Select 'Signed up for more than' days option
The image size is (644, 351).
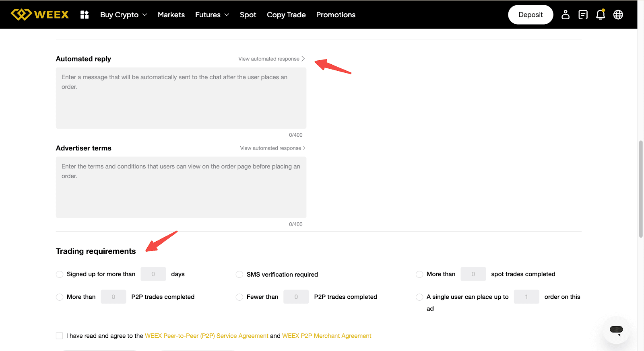click(60, 274)
